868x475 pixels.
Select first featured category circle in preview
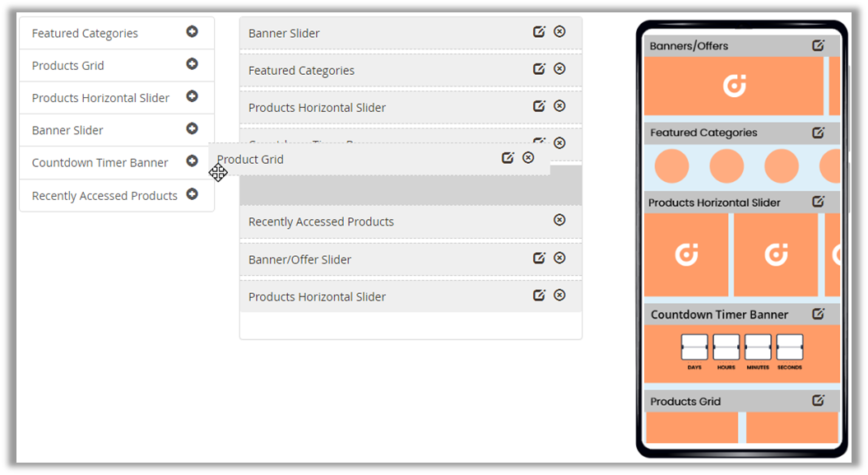click(x=671, y=166)
